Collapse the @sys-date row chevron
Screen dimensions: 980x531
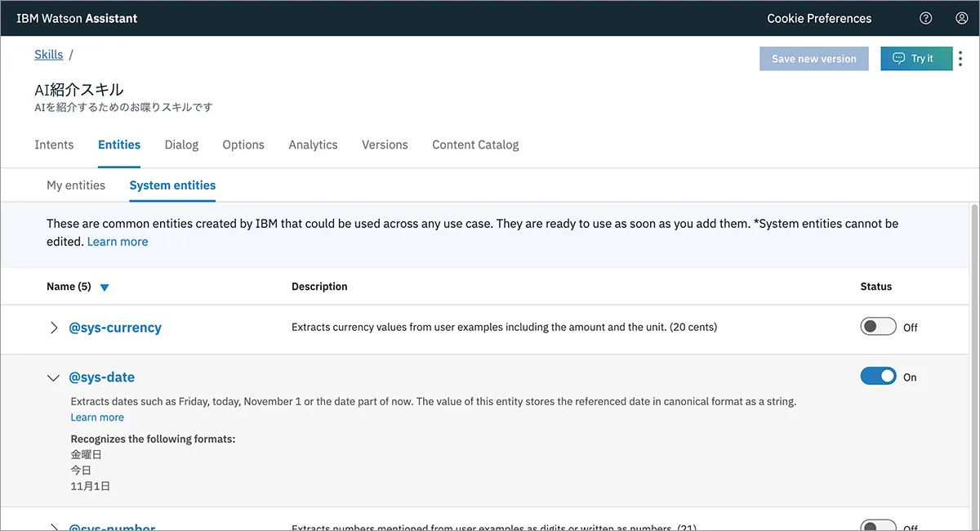tap(54, 377)
